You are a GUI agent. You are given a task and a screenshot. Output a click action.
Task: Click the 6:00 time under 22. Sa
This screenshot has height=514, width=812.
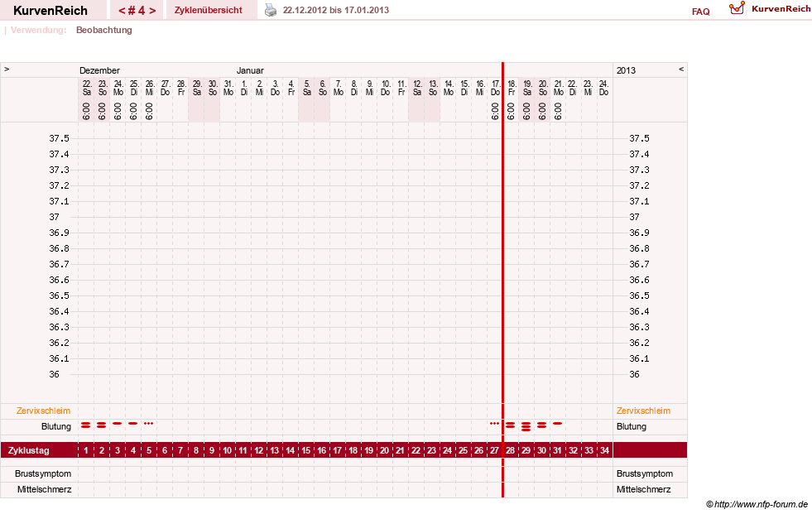(x=86, y=111)
